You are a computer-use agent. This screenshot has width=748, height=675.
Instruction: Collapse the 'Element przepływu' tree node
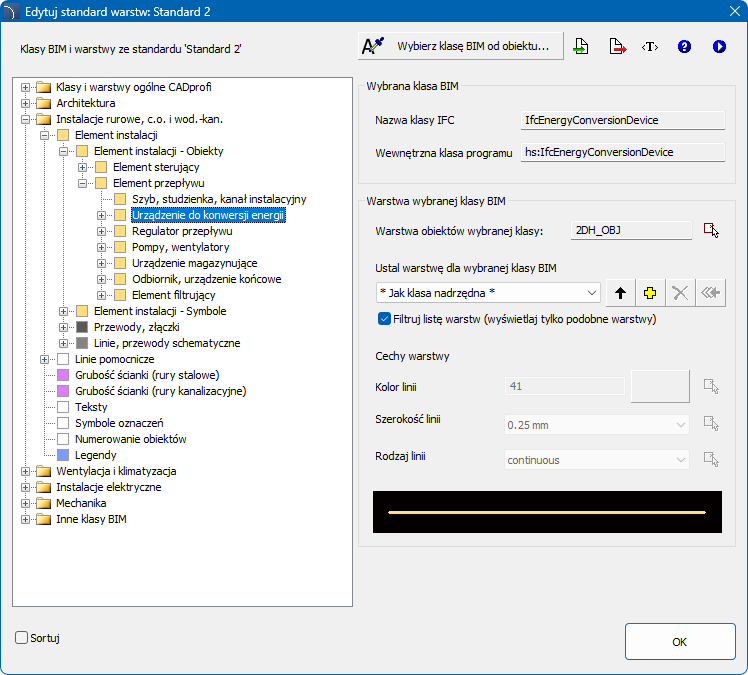[x=82, y=183]
